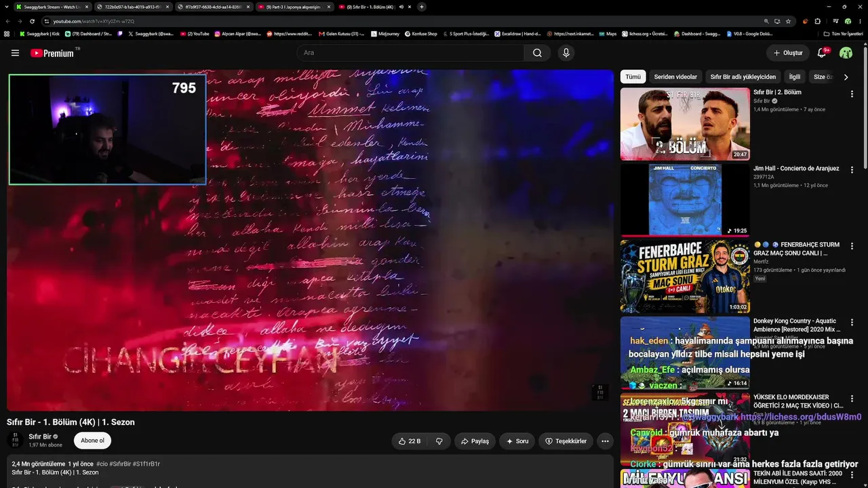Open Sıfır Bir 2. Bölüm thumbnail
The height and width of the screenshot is (488, 868).
tap(685, 124)
